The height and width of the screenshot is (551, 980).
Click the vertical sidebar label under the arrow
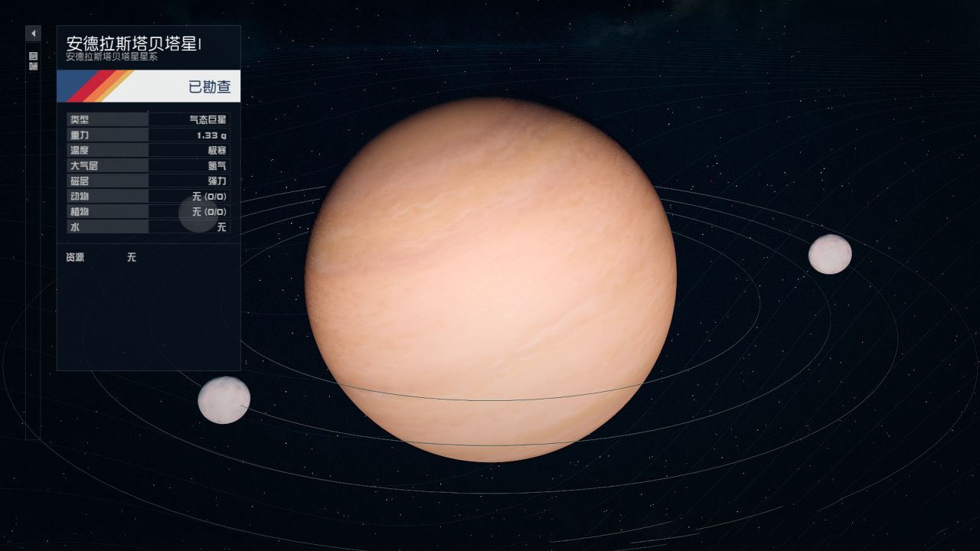click(33, 61)
